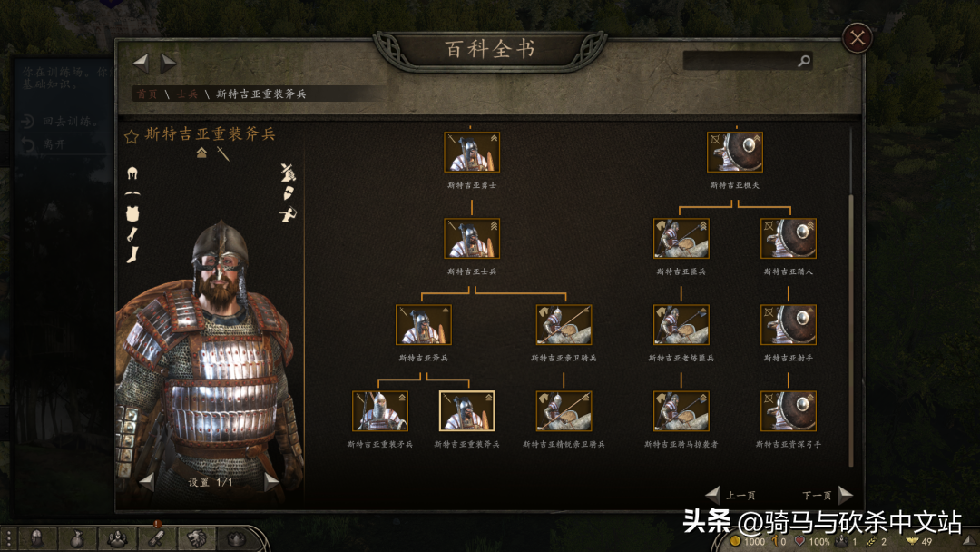Select the boots equipment slot icon
The width and height of the screenshot is (980, 552).
point(132,254)
